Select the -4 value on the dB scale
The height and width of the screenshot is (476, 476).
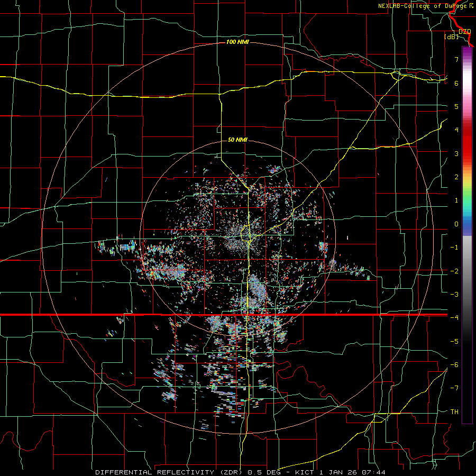pos(454,318)
